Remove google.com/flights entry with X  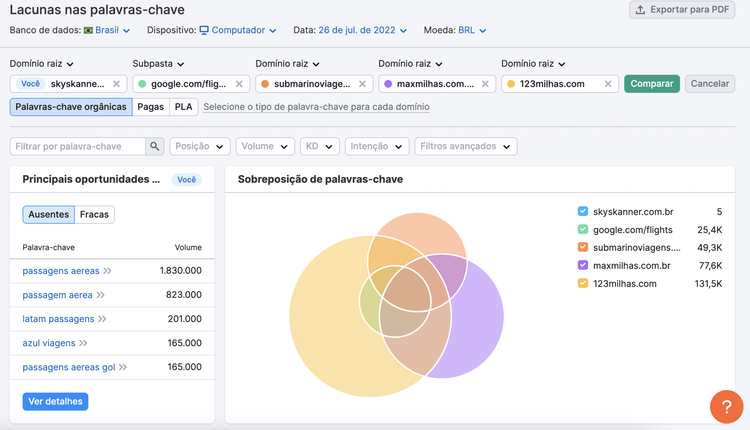click(239, 84)
